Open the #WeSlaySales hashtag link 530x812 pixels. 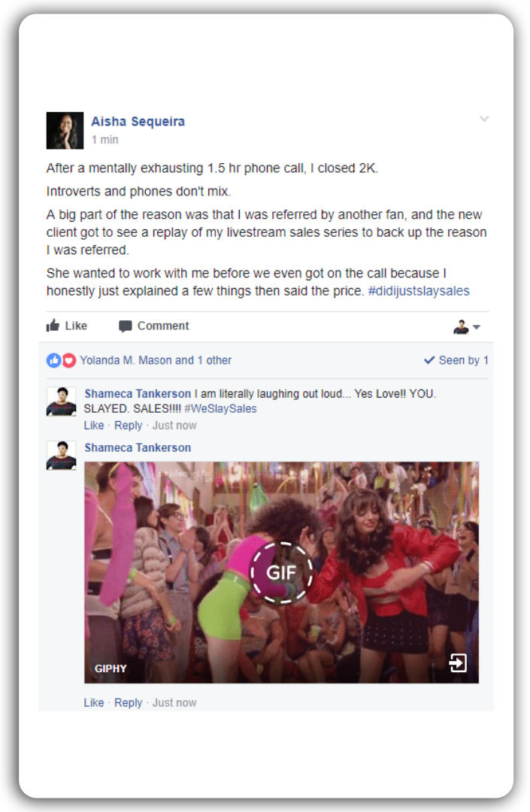click(220, 408)
